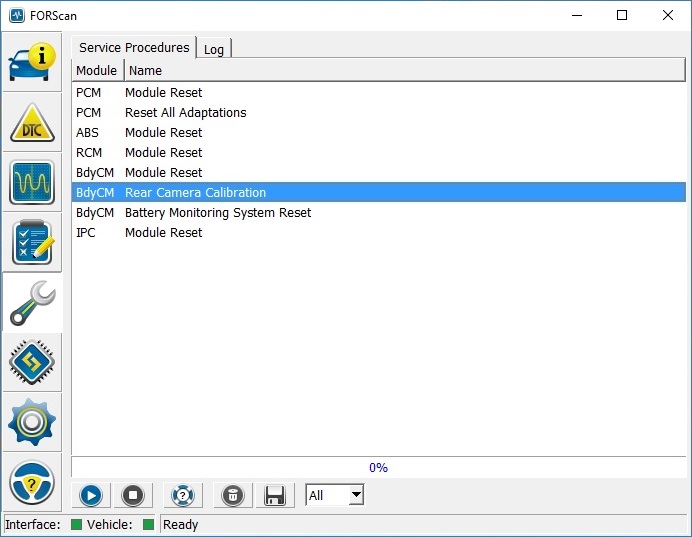Click the Stop procedure button
The height and width of the screenshot is (537, 692).
133,495
